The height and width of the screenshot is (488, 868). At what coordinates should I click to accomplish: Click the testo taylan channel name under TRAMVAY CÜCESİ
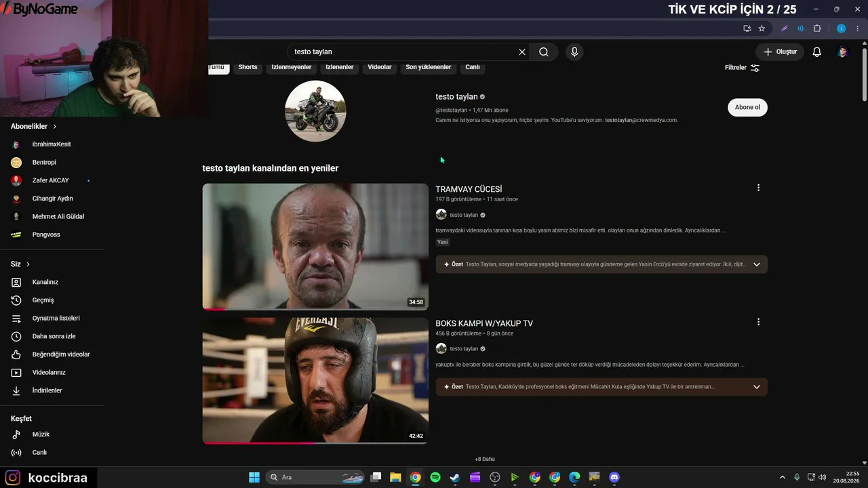[464, 215]
